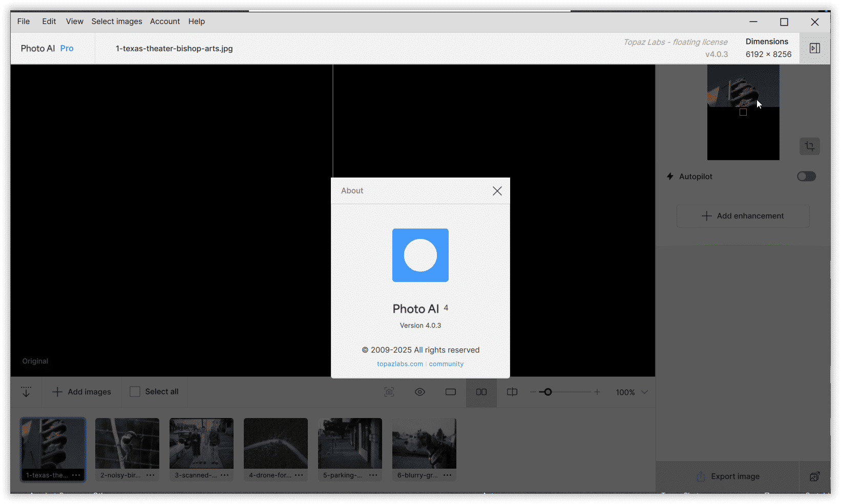
Task: Collapse the filmstrip with the down arrow
Action: coord(26,391)
